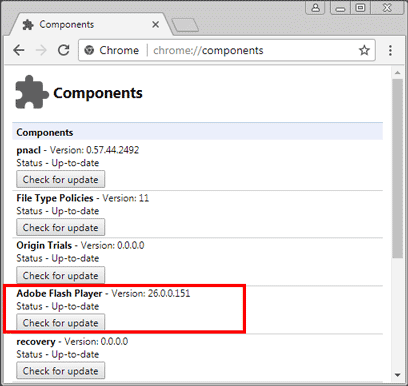Reload the chrome://components page

click(64, 50)
